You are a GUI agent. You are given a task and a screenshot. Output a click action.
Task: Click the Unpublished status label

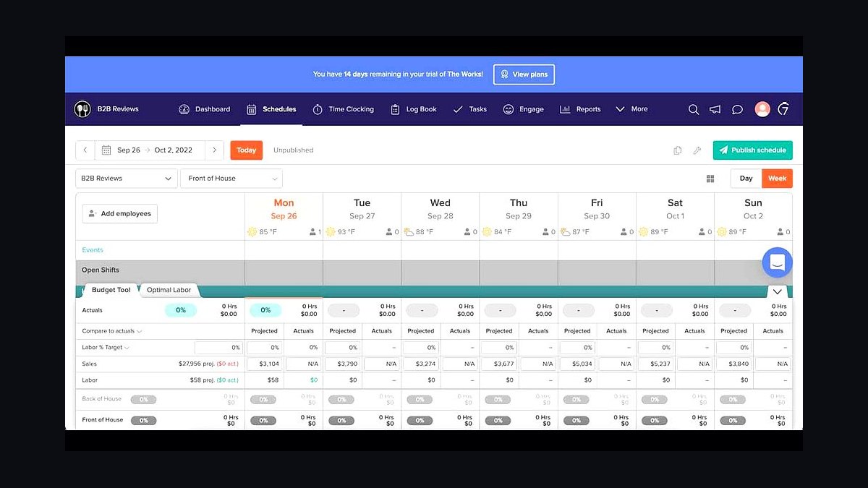(x=294, y=150)
